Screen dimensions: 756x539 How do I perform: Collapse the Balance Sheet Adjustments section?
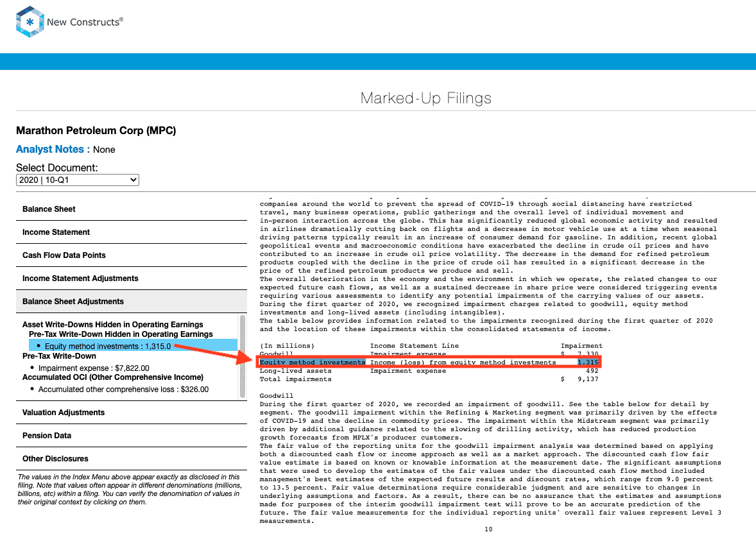[x=132, y=302]
